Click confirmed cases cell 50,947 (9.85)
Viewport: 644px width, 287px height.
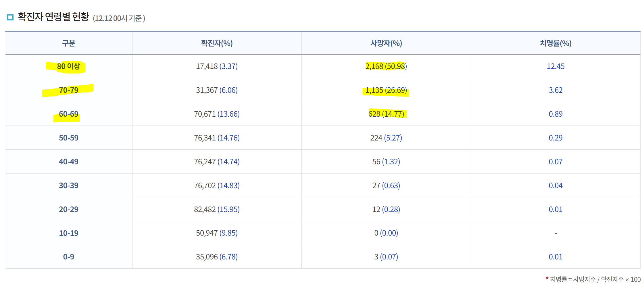(x=217, y=233)
